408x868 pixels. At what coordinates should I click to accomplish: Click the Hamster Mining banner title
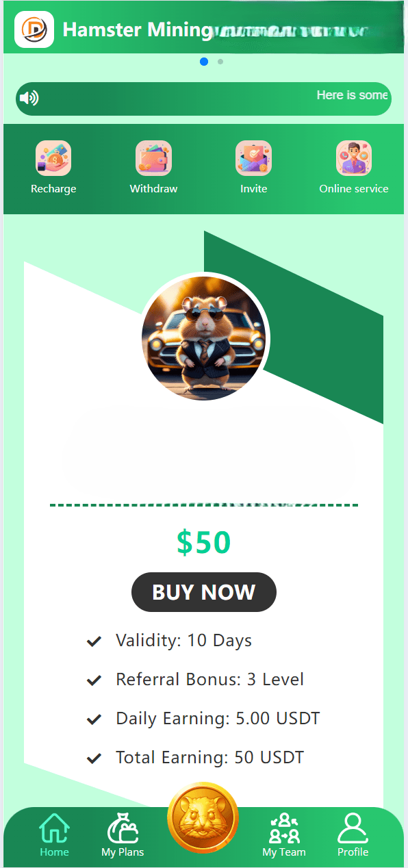click(138, 30)
